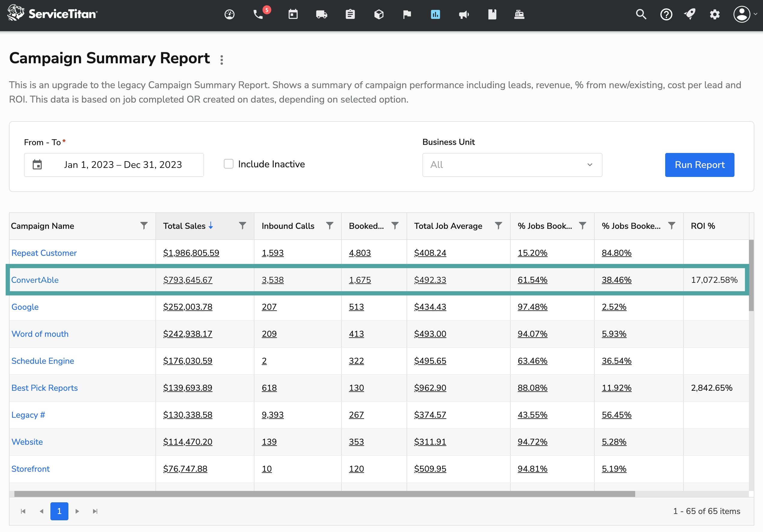This screenshot has width=763, height=532.
Task: Open the Legacy # campaign link
Action: 28,415
